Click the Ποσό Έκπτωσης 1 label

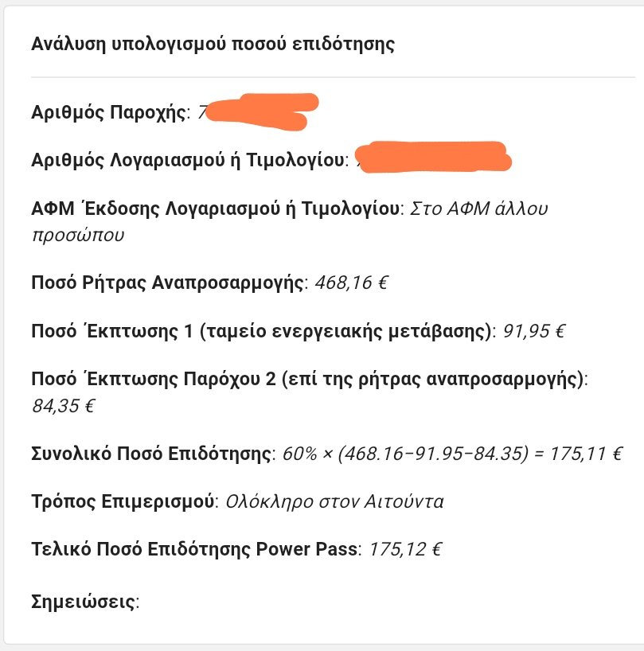coord(263,331)
